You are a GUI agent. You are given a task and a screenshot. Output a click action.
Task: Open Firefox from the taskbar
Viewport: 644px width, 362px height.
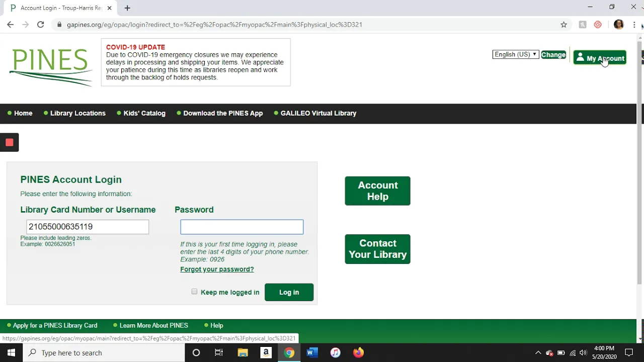[358, 352]
